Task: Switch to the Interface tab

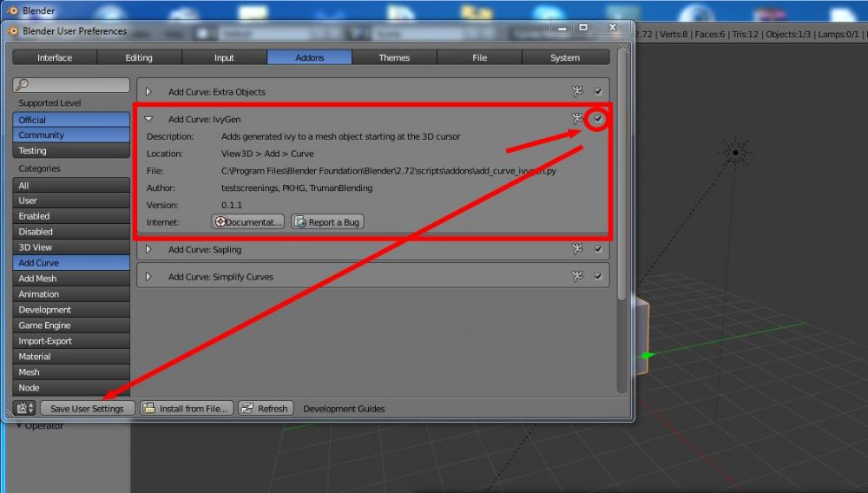Action: click(54, 57)
